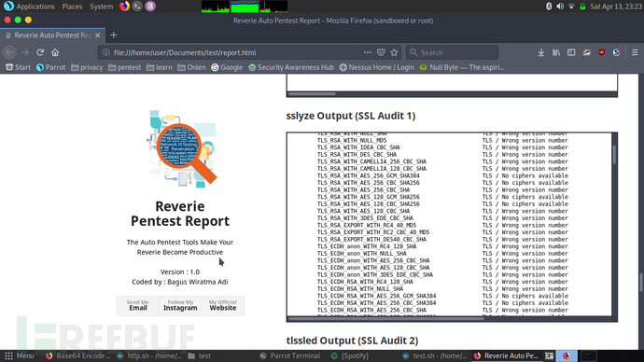Open the volume speaker tray icon
Viewport: 644px width, 362px height.
click(560, 7)
